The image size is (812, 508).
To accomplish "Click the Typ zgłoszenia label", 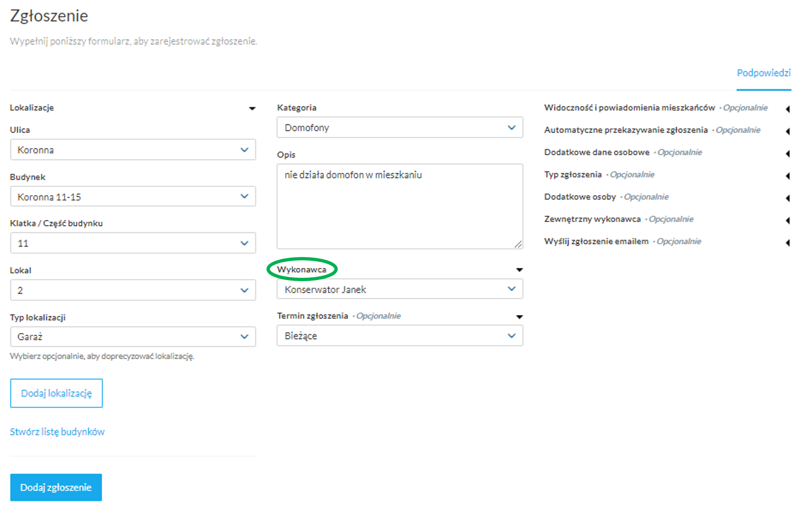I will 572,174.
